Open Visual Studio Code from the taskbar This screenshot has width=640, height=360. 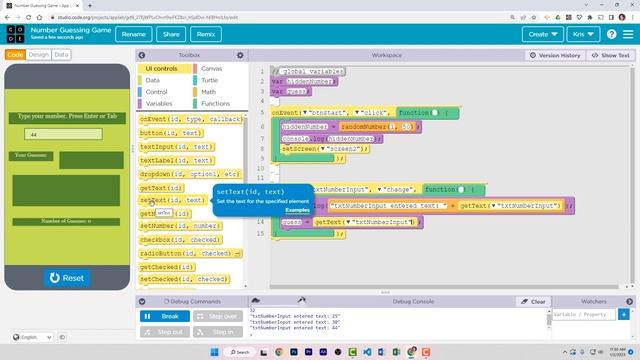pyautogui.click(x=367, y=352)
